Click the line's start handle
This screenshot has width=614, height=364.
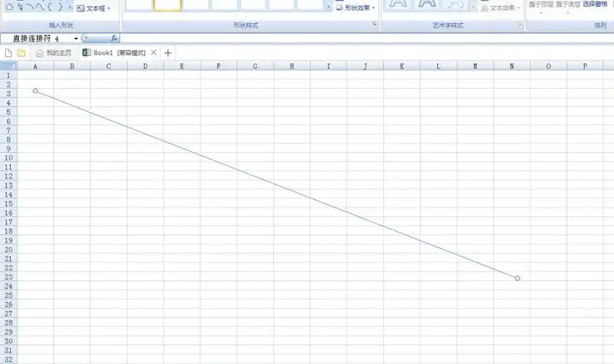click(36, 91)
